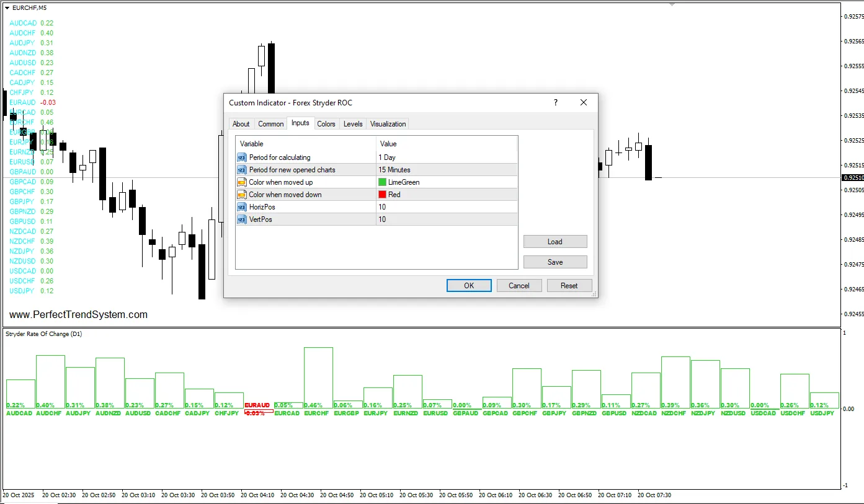Switch to the Common tab

click(271, 124)
